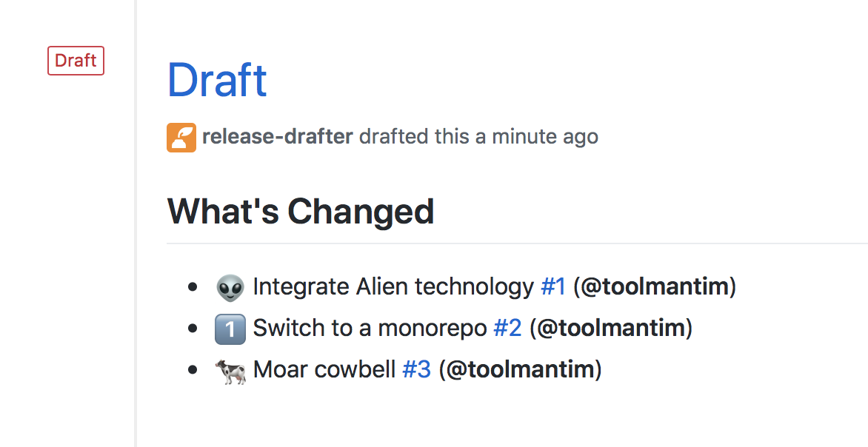Click the red Draft status badge
Image resolution: width=868 pixels, height=447 pixels.
pyautogui.click(x=76, y=61)
